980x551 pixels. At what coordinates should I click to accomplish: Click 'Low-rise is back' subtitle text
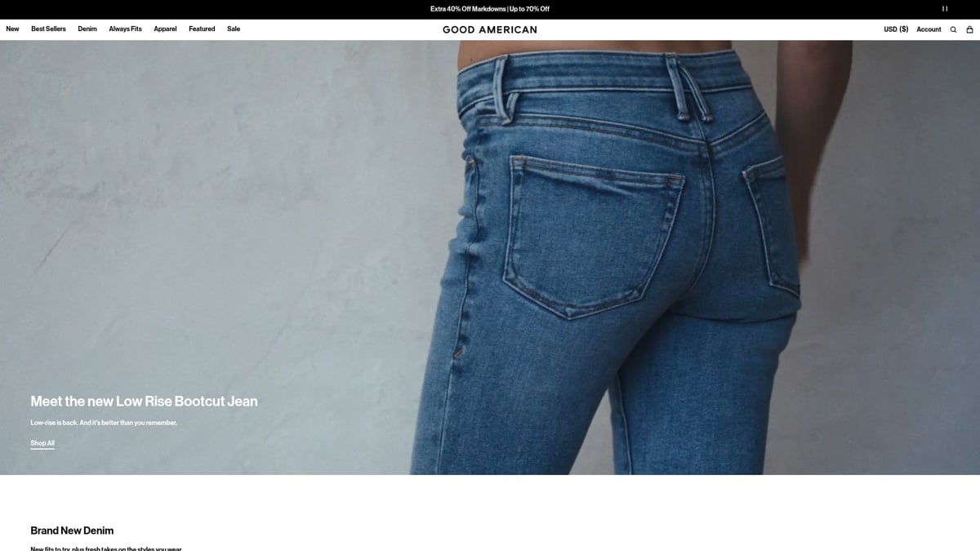104,423
